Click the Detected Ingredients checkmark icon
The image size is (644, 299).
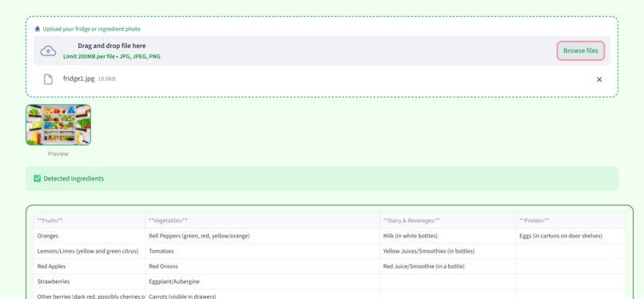(x=37, y=178)
